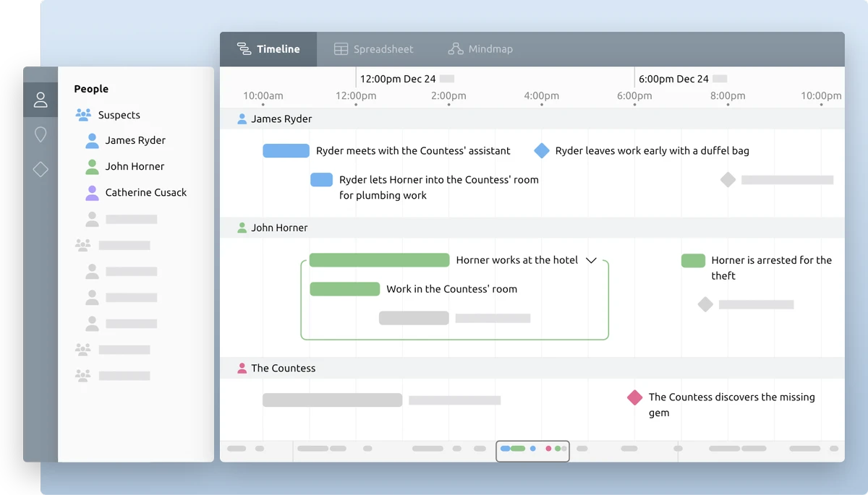Click the James Ryder timeline row header
The height and width of the screenshot is (495, 868).
532,119
